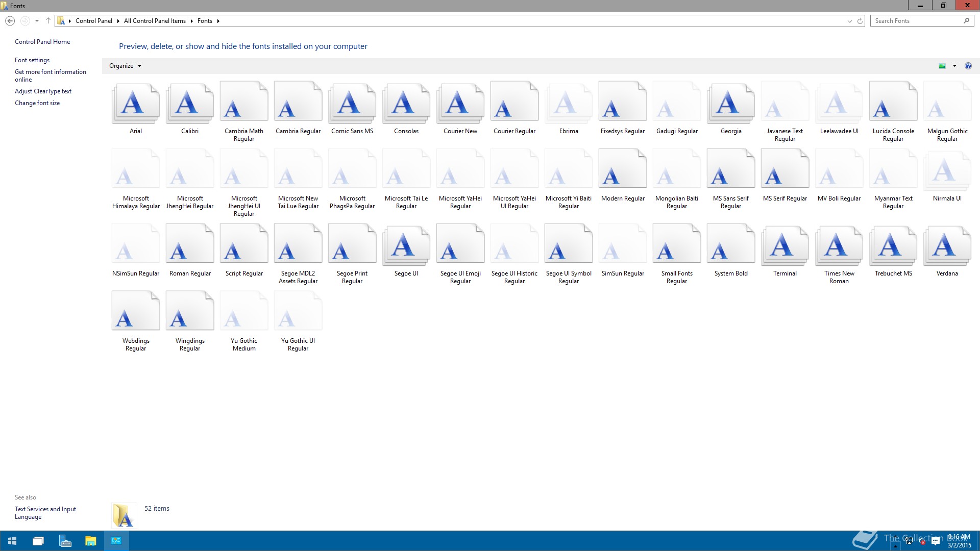980x551 pixels.
Task: Open the Help button
Action: 968,66
